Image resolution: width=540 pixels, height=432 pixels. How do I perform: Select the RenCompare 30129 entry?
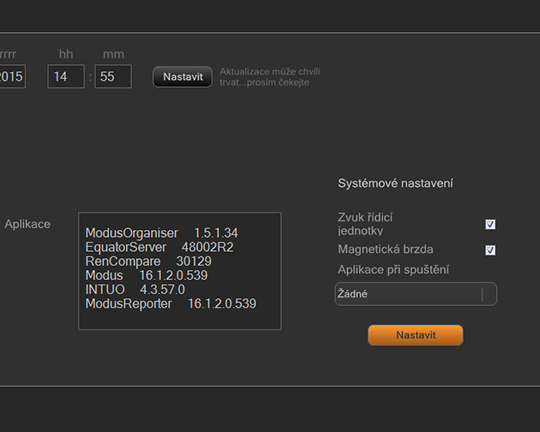(x=148, y=261)
